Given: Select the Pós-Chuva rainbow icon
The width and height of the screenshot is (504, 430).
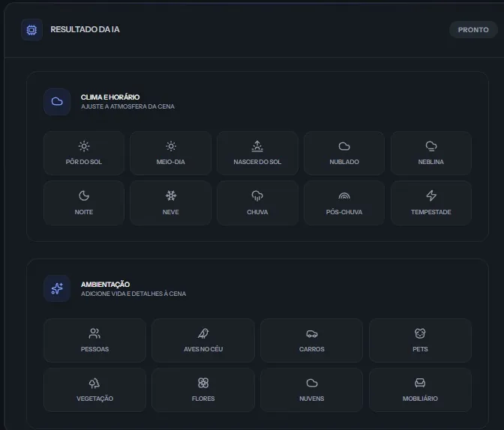Looking at the screenshot, I should (344, 196).
